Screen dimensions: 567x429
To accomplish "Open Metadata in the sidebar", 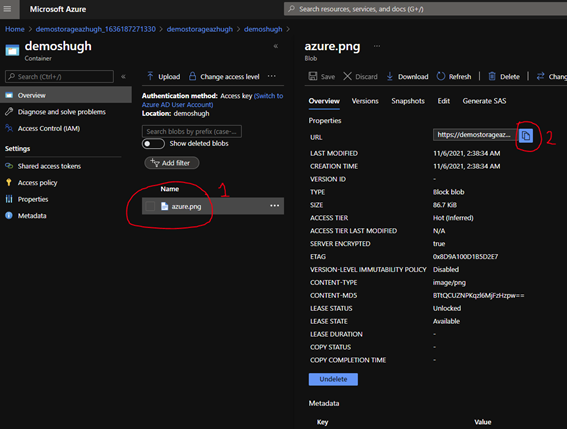I will click(x=32, y=216).
